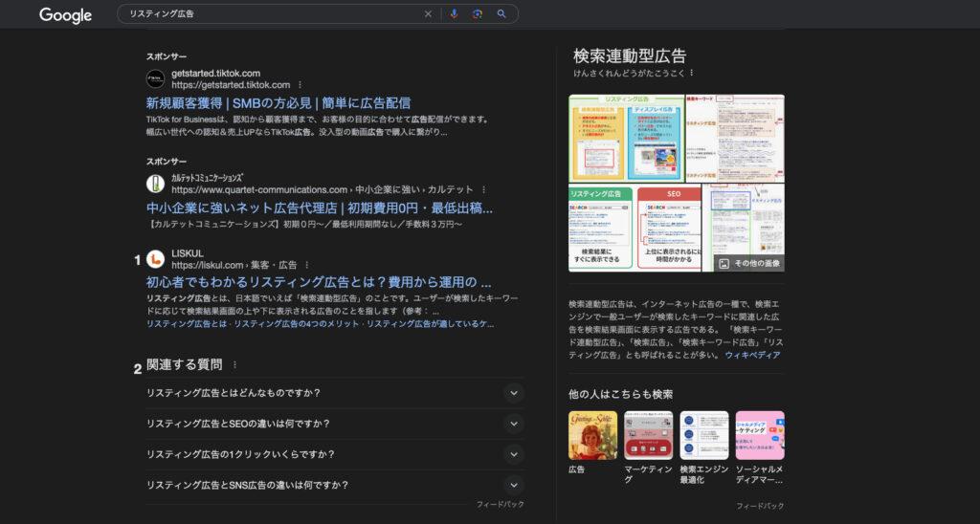The width and height of the screenshot is (980, 524).
Task: Expand question リスティング広告とはどんなものですか？
Action: pos(514,393)
